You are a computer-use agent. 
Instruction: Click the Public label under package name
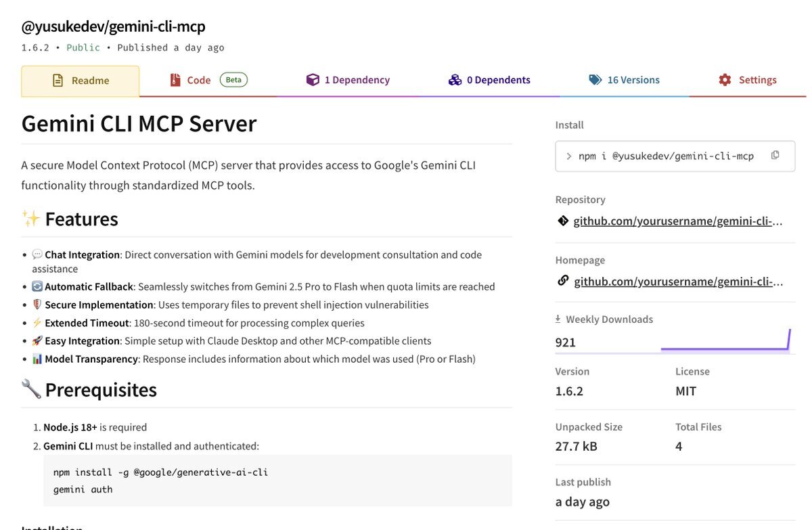(83, 47)
